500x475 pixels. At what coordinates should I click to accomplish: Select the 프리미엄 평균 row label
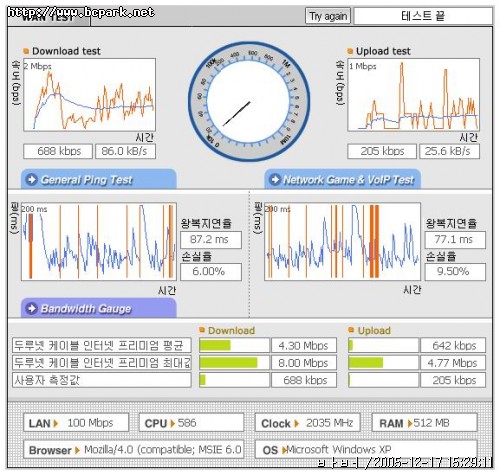[102, 345]
